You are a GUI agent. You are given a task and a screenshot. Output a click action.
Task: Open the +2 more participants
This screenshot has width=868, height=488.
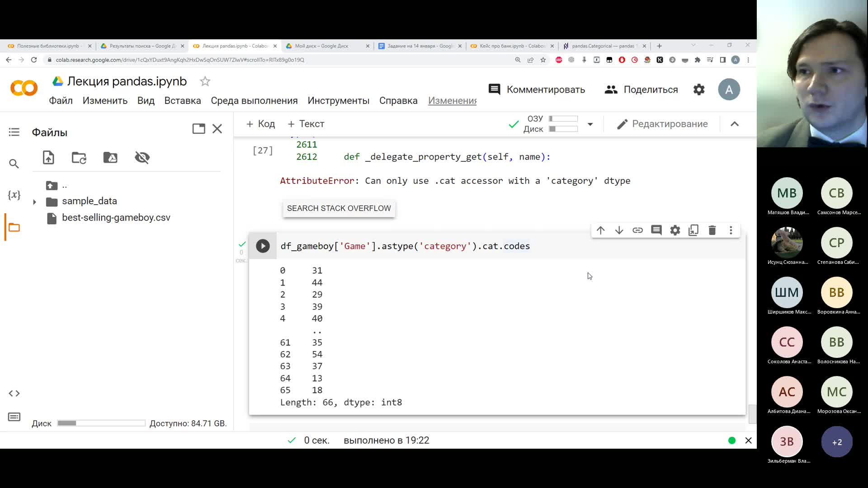point(837,442)
